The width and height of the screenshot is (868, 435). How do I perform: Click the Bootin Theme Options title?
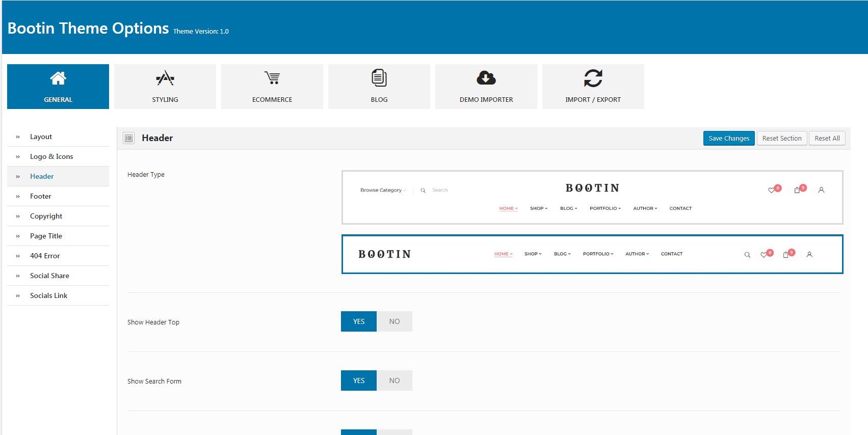tap(88, 28)
